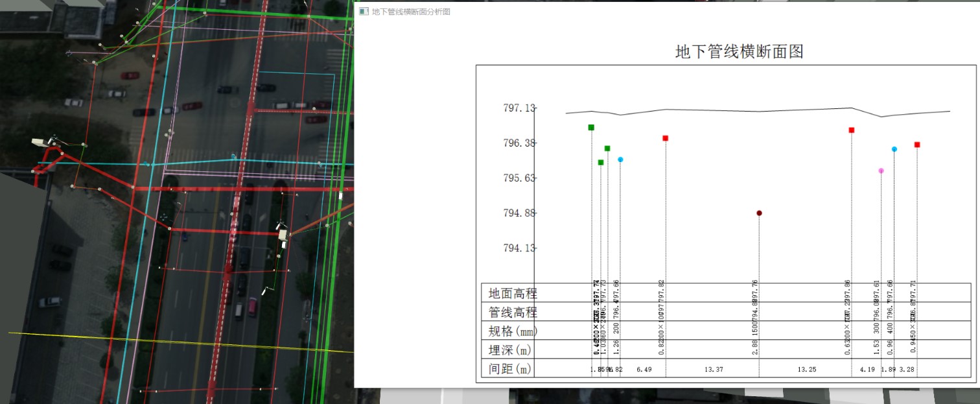Click chart heading 地下管线横断面图
Viewport: 980px width, 404px height.
tap(740, 52)
